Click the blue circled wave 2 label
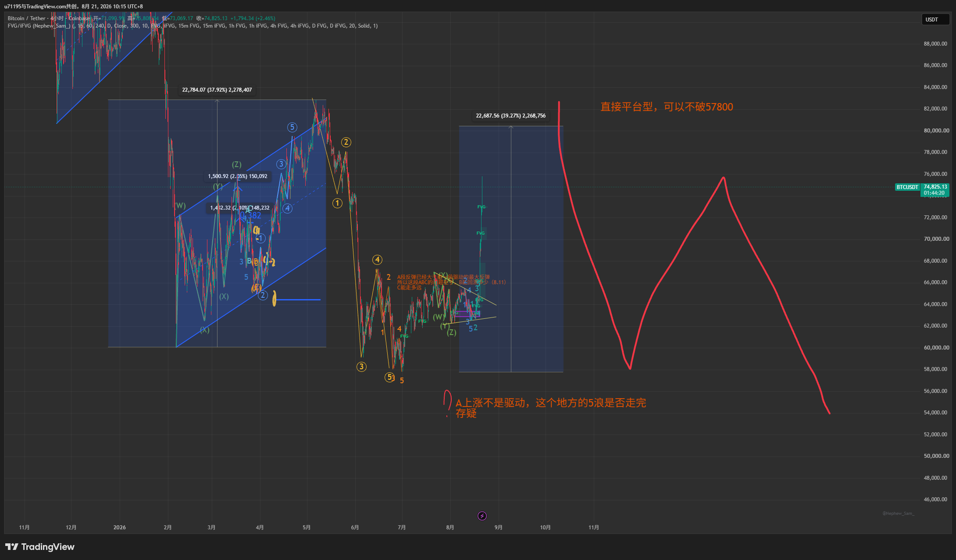Screen dimensions: 956x560 (263, 295)
